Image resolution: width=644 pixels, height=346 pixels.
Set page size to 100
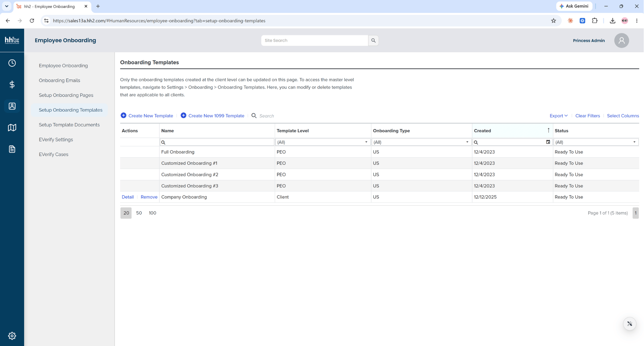pos(152,213)
